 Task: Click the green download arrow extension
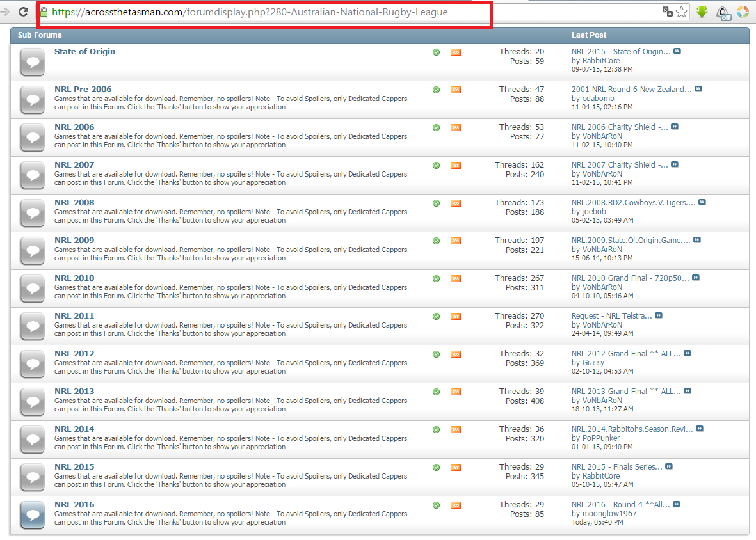click(702, 12)
